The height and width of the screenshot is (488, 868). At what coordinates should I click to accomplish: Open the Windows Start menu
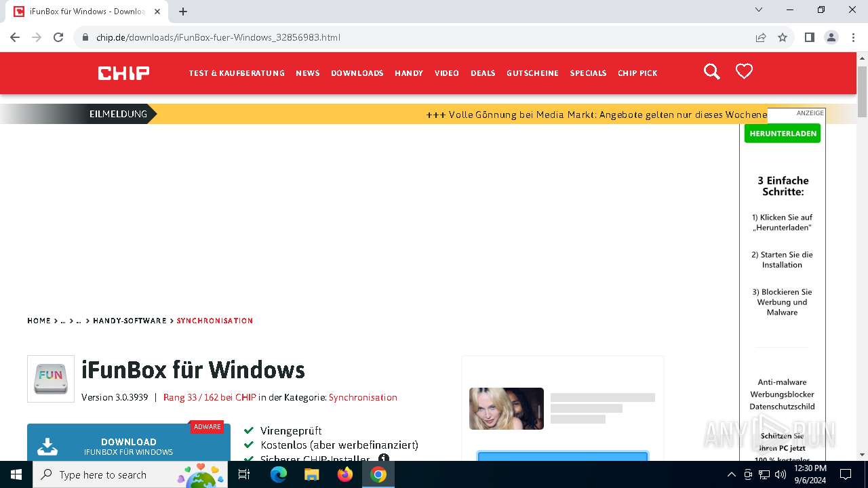point(16,474)
